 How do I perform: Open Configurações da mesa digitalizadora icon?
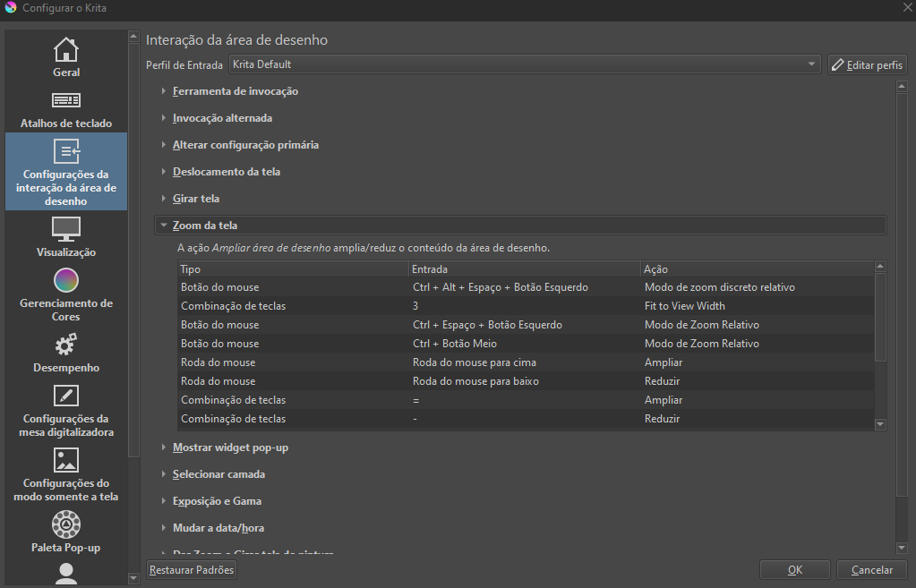66,396
